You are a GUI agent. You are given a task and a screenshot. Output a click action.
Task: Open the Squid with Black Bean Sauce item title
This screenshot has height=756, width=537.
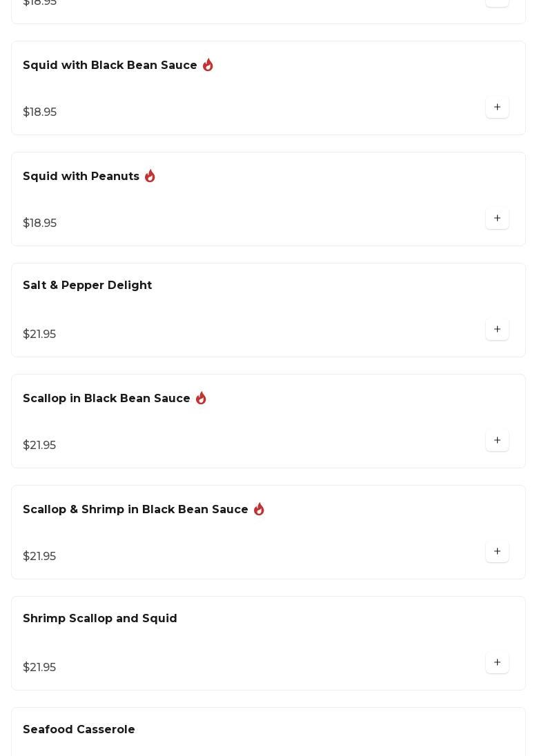tap(110, 66)
